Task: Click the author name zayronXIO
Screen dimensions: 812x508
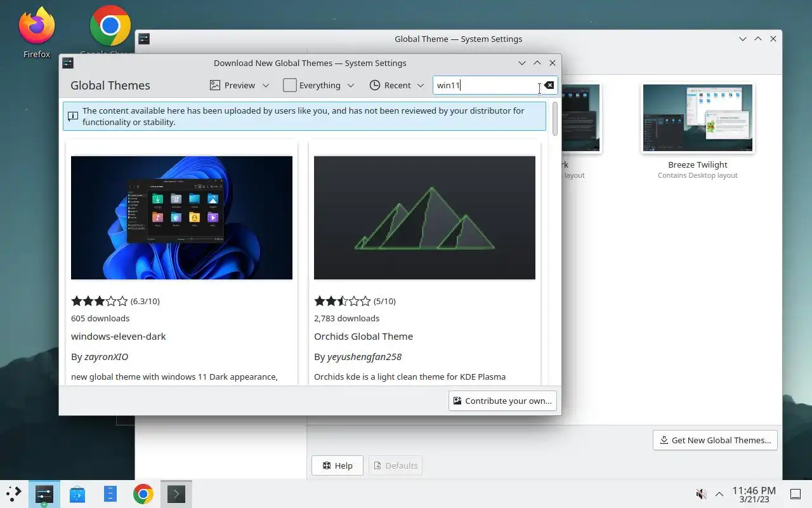Action: coord(106,357)
